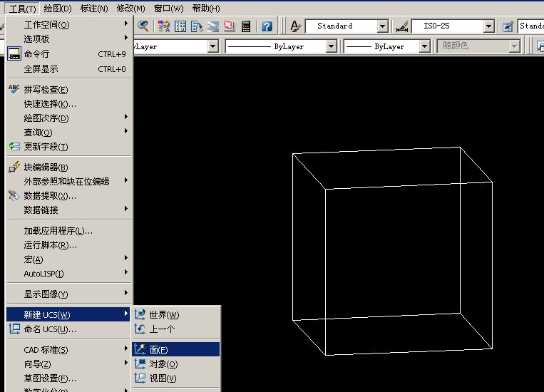Open the 帮助(H) menu
Image resolution: width=544 pixels, height=392 pixels.
tap(206, 9)
